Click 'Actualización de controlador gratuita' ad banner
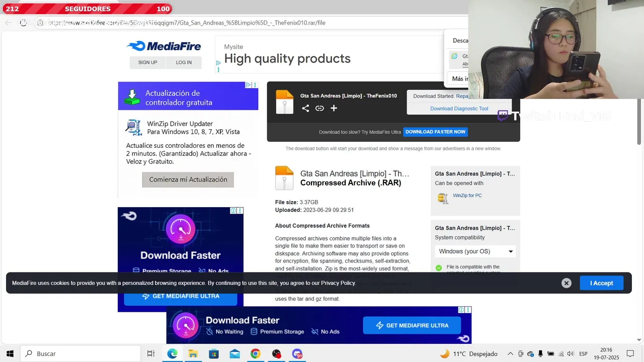The height and width of the screenshot is (362, 644). click(x=188, y=96)
